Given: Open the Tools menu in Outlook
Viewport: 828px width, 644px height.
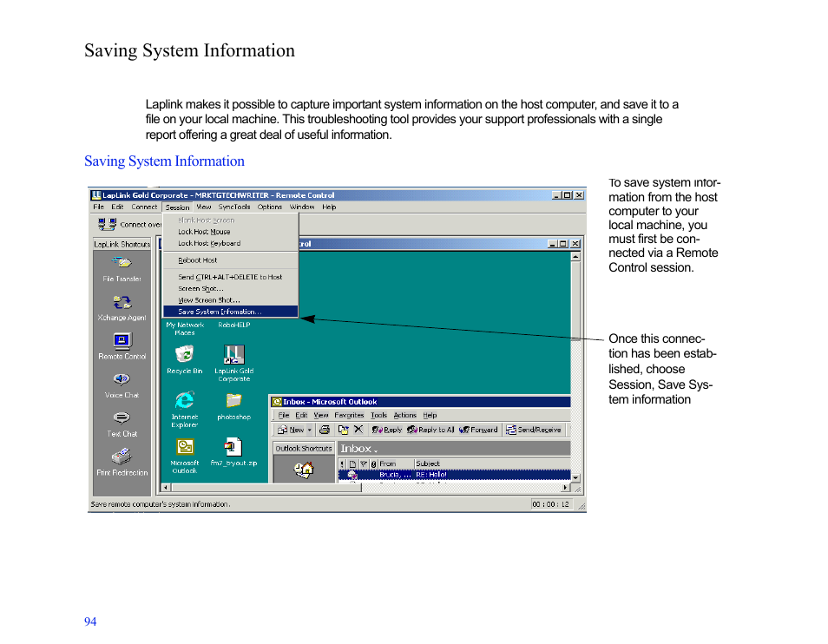Looking at the screenshot, I should click(x=378, y=416).
